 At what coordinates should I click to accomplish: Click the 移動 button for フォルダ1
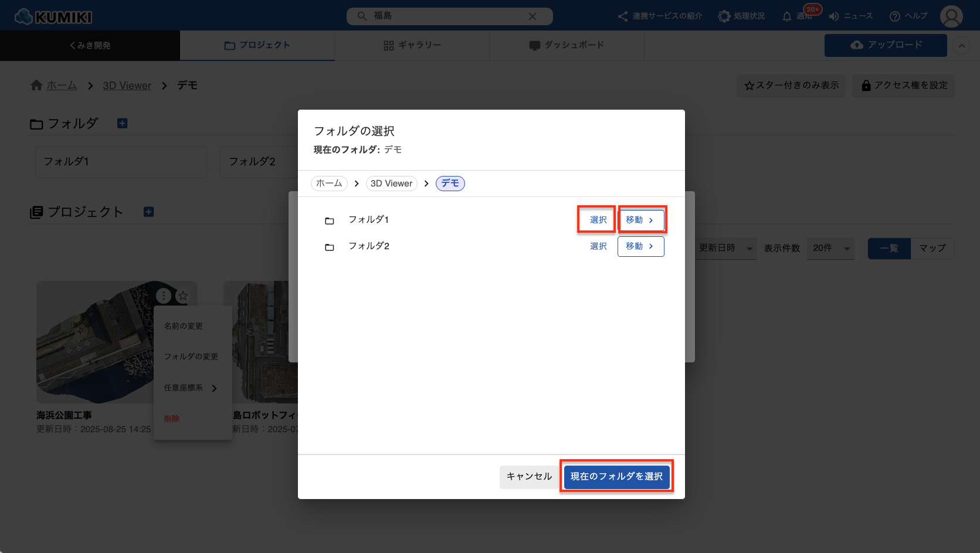[640, 220]
